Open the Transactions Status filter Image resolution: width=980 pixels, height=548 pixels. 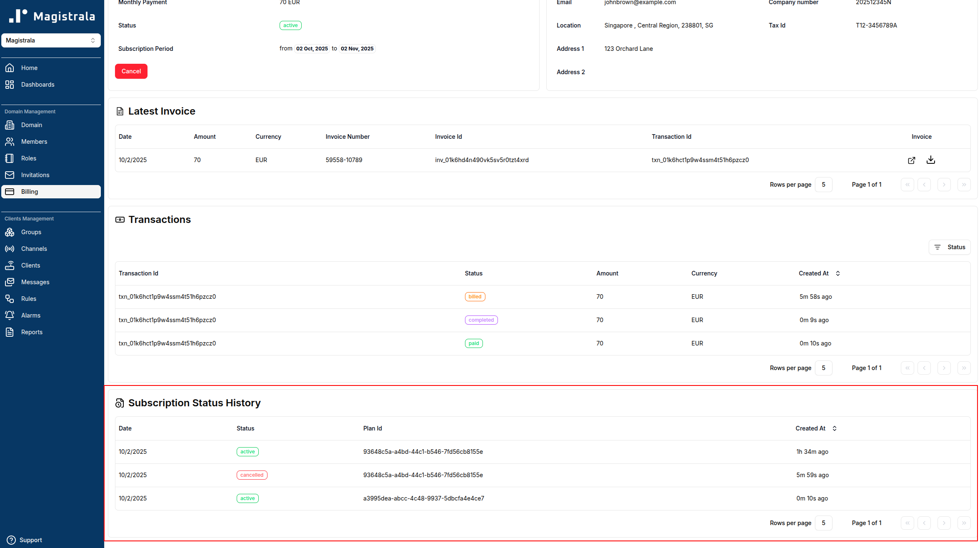[950, 247]
